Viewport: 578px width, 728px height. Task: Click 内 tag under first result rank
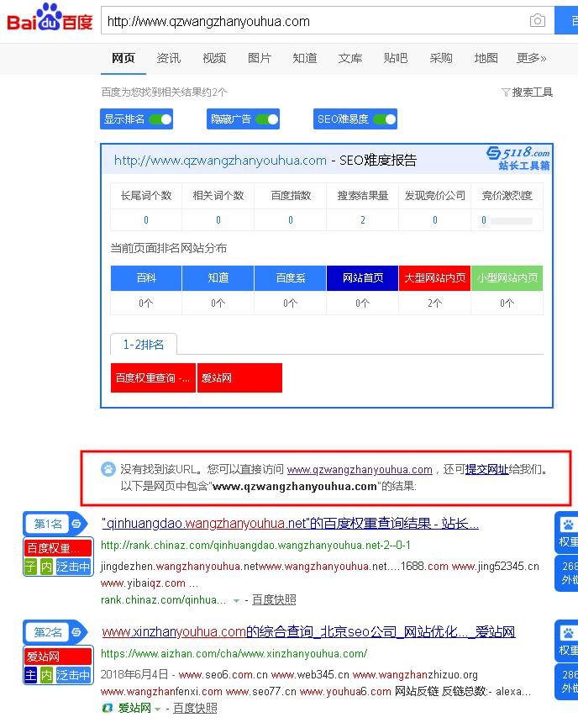46,567
